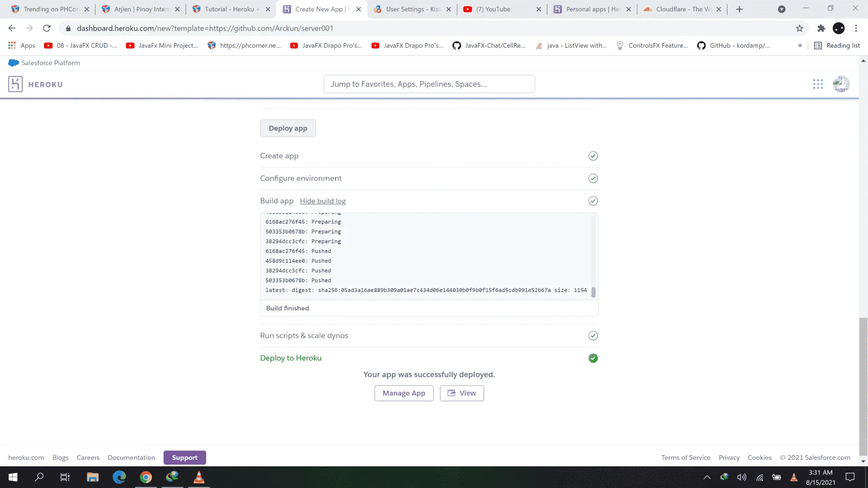Viewport: 868px width, 488px height.
Task: Open the JavaFX CRUD YouTube bookmark
Action: 80,46
